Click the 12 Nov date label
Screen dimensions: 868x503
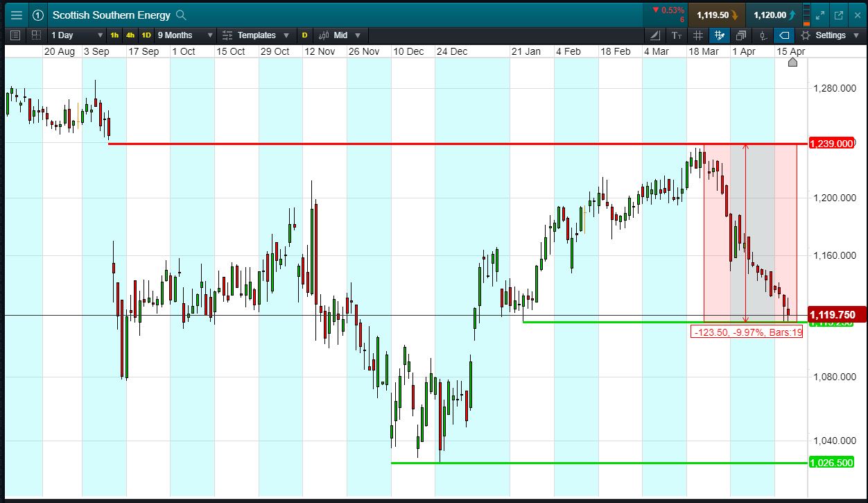[x=320, y=51]
